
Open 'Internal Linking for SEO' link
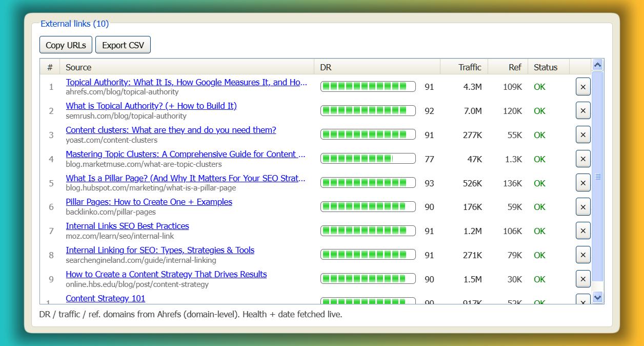(x=160, y=250)
